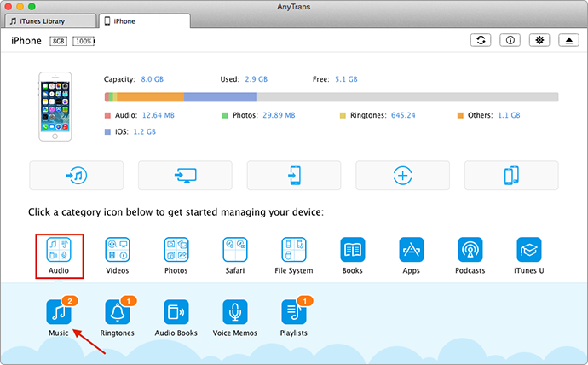The height and width of the screenshot is (365, 588).
Task: Click the iPhone device thumbnail image
Action: pyautogui.click(x=55, y=107)
